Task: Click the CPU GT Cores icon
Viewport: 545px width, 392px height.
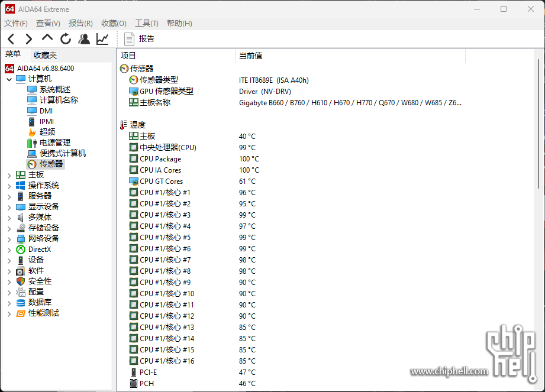Action: click(134, 182)
